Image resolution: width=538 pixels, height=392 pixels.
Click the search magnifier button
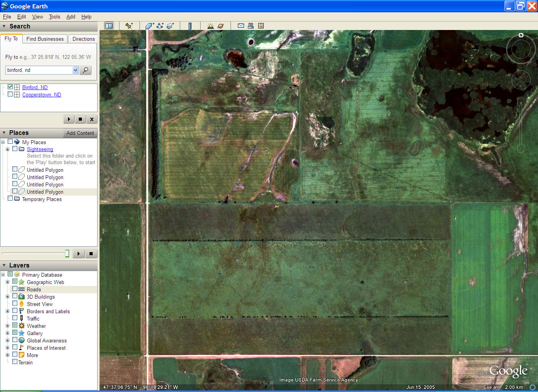[x=85, y=70]
